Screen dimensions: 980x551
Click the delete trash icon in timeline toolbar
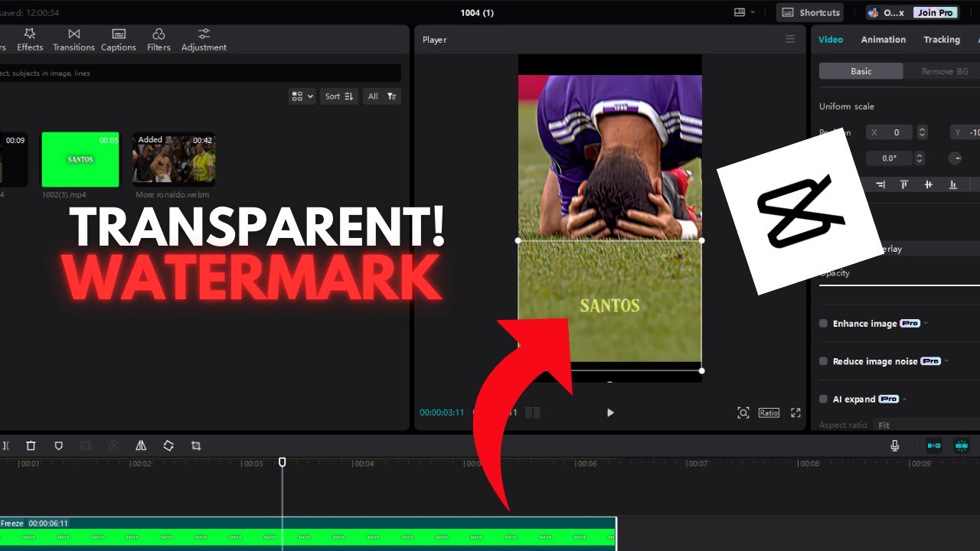[x=31, y=445]
